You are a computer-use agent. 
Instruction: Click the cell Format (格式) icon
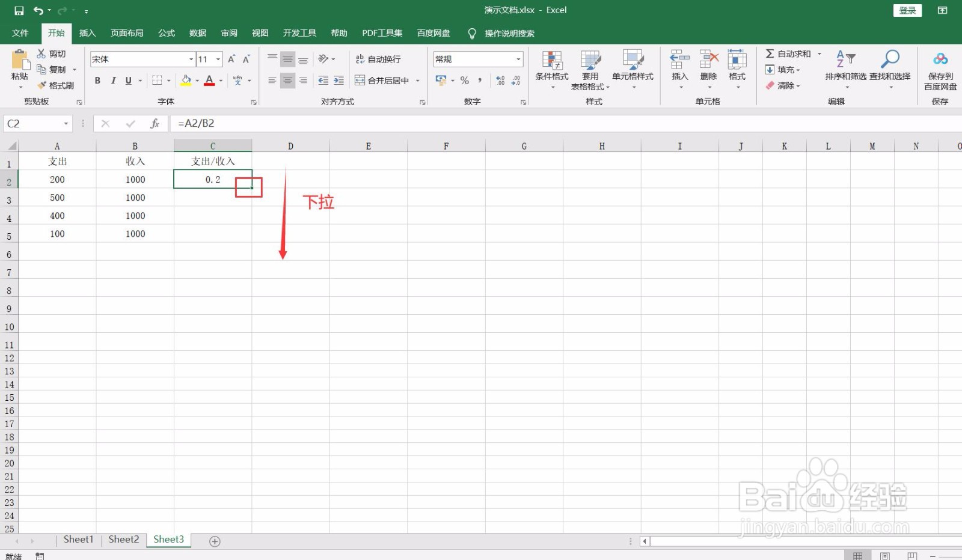[x=737, y=60]
